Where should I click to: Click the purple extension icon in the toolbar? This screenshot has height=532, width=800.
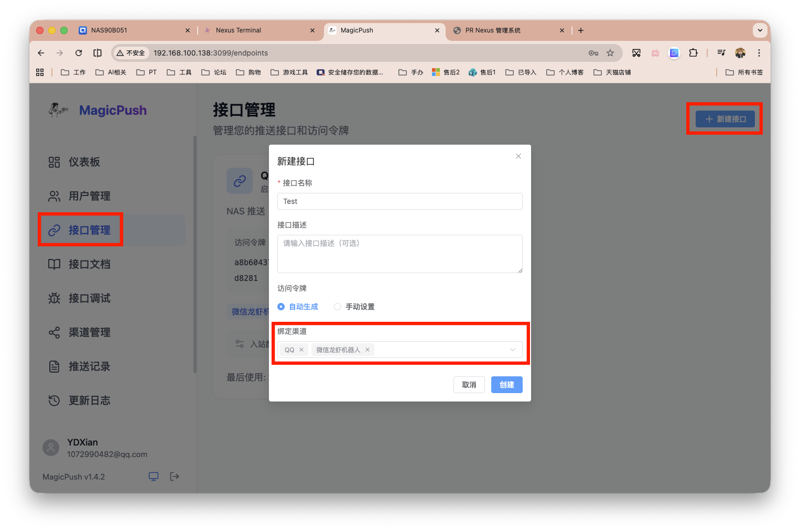click(674, 53)
